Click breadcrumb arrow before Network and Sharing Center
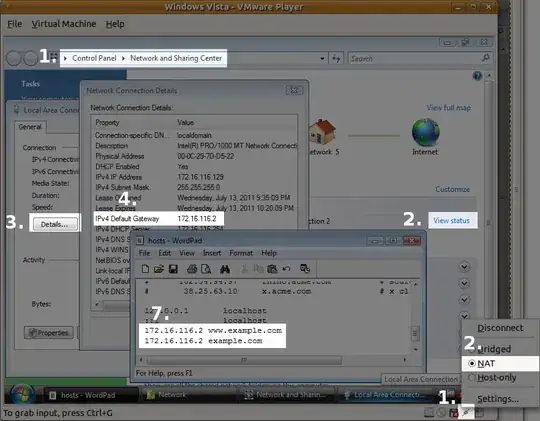540x421 pixels. (123, 58)
